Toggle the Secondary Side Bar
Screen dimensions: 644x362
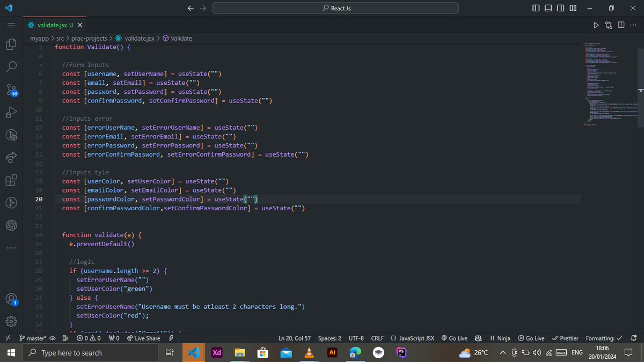point(560,8)
